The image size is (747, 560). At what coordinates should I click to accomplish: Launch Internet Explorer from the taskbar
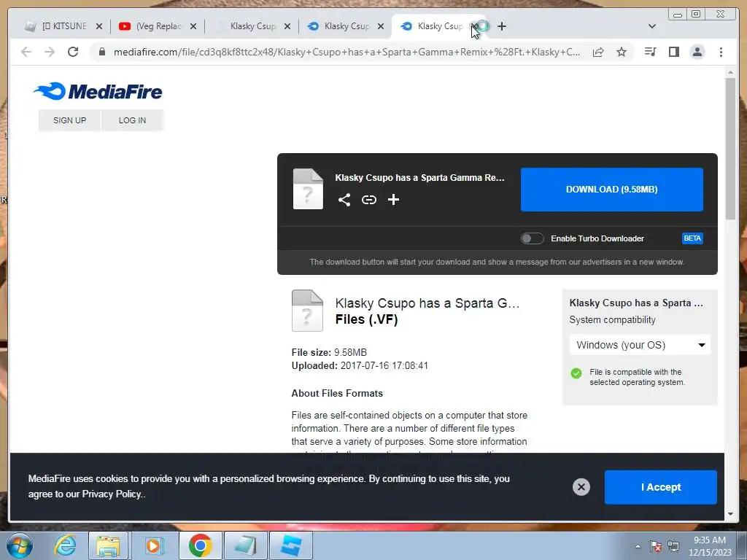(x=65, y=545)
